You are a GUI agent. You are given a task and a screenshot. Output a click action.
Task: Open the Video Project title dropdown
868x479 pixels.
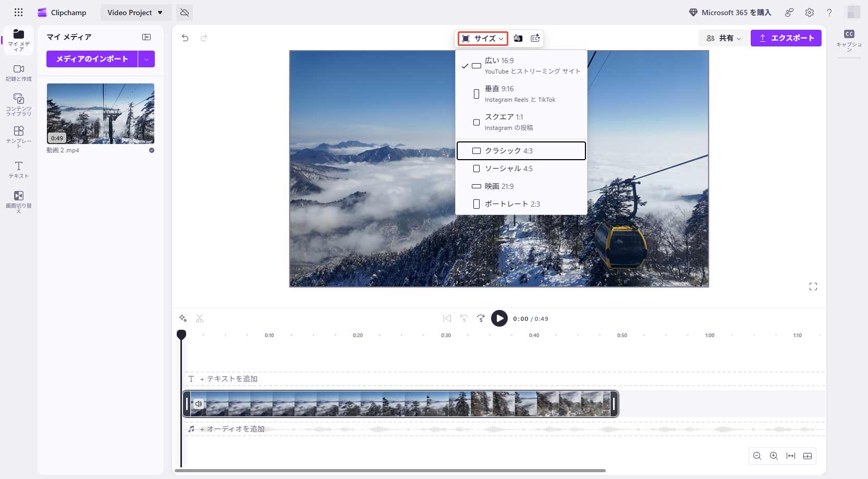tap(135, 12)
